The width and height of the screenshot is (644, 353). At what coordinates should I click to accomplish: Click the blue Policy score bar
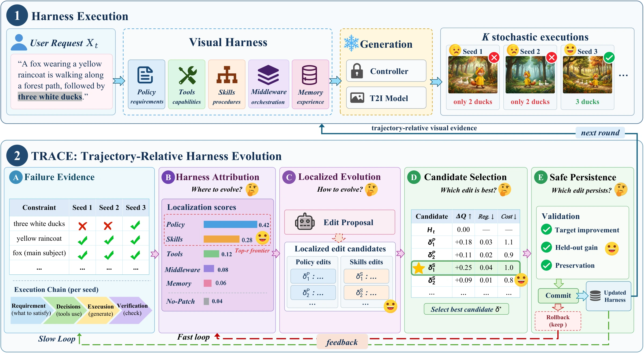point(230,224)
